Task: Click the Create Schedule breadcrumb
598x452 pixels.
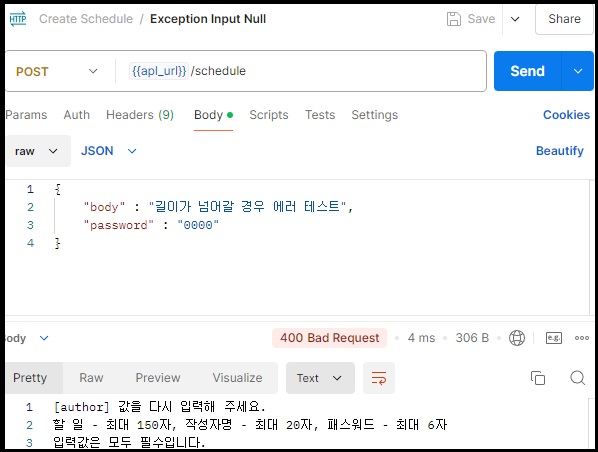Action: [86, 19]
